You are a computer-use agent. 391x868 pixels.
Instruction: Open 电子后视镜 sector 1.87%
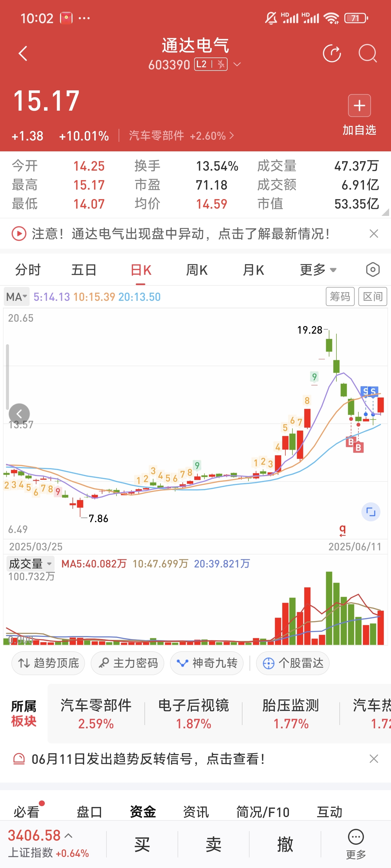[194, 714]
